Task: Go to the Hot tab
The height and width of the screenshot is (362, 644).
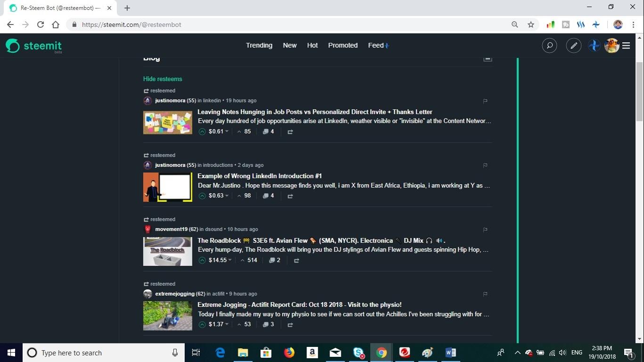Action: point(313,46)
